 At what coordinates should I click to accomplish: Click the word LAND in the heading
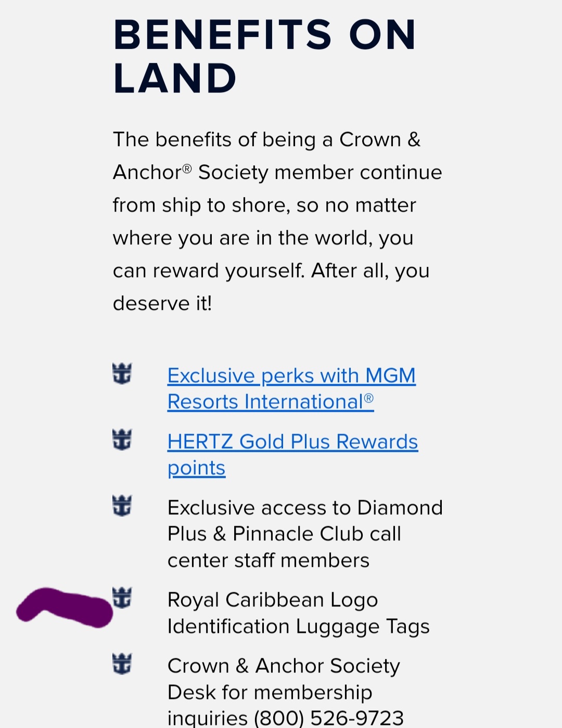click(175, 79)
